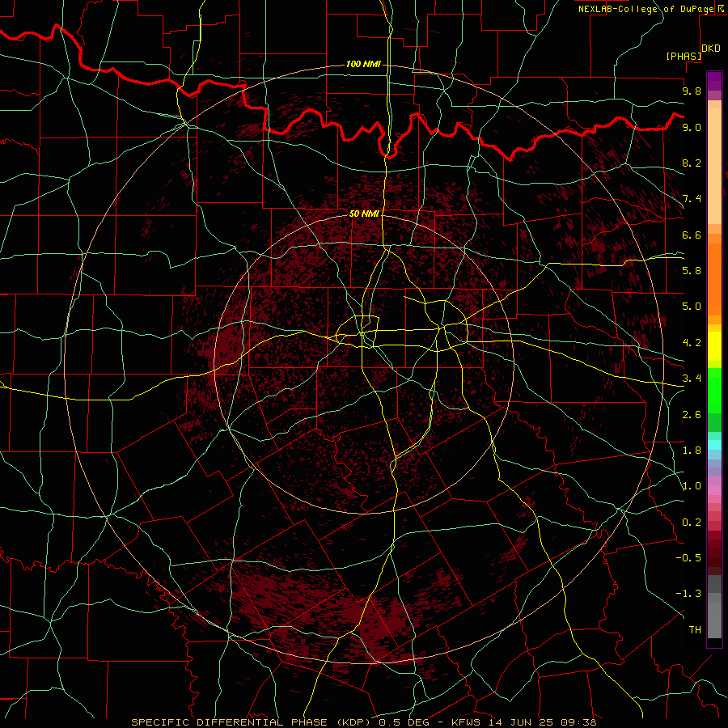
Task: Click the 3.4 scale label
Action: pos(692,378)
